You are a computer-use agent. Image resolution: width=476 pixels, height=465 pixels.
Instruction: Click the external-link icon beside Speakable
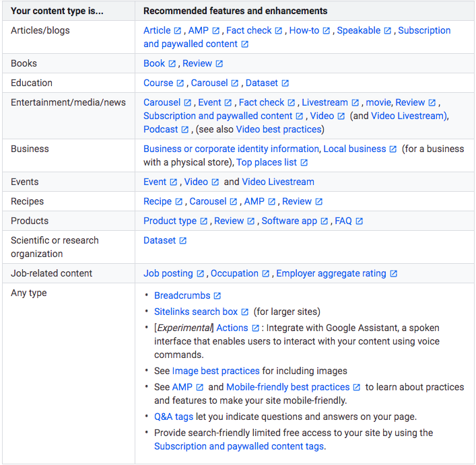pyautogui.click(x=388, y=31)
